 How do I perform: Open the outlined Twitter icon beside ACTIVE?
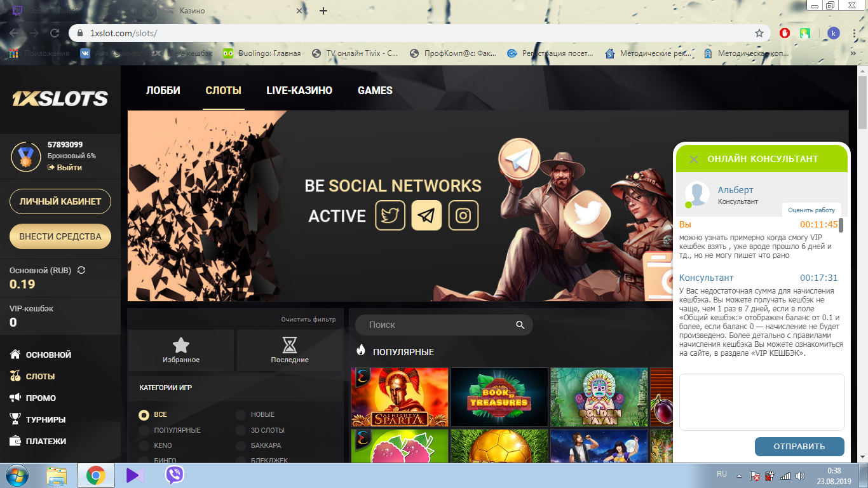click(x=390, y=215)
